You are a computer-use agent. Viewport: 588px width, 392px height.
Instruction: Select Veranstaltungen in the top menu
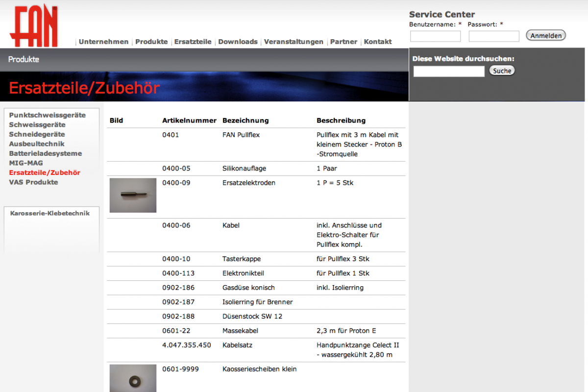[x=294, y=42]
